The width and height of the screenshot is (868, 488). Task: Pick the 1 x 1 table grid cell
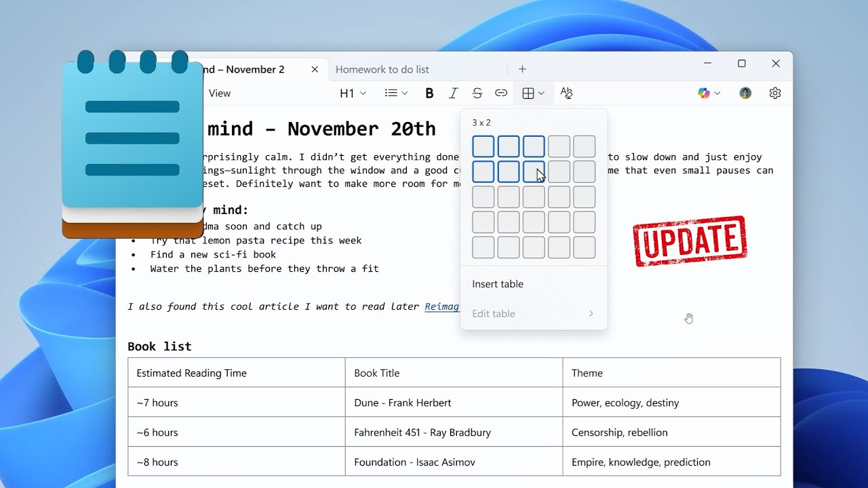[x=484, y=146]
